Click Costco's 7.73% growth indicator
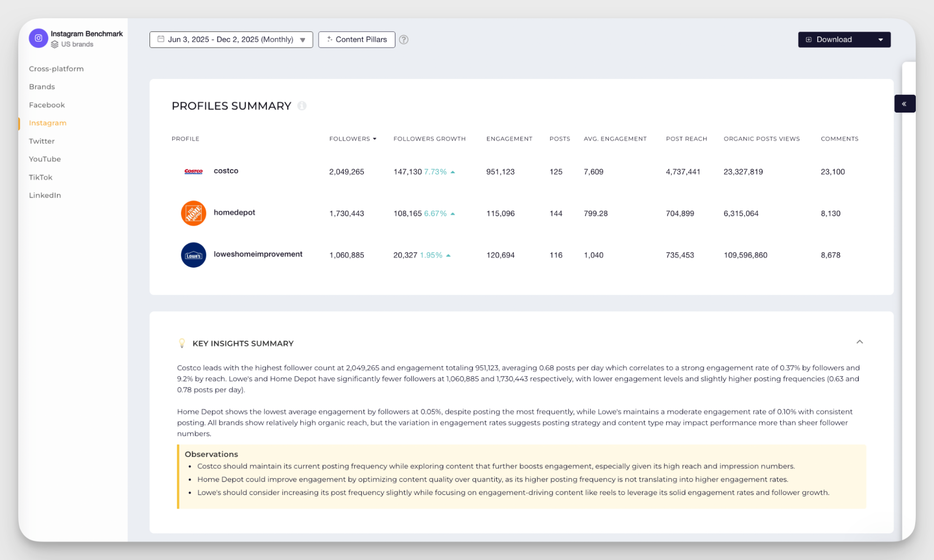 tap(435, 171)
